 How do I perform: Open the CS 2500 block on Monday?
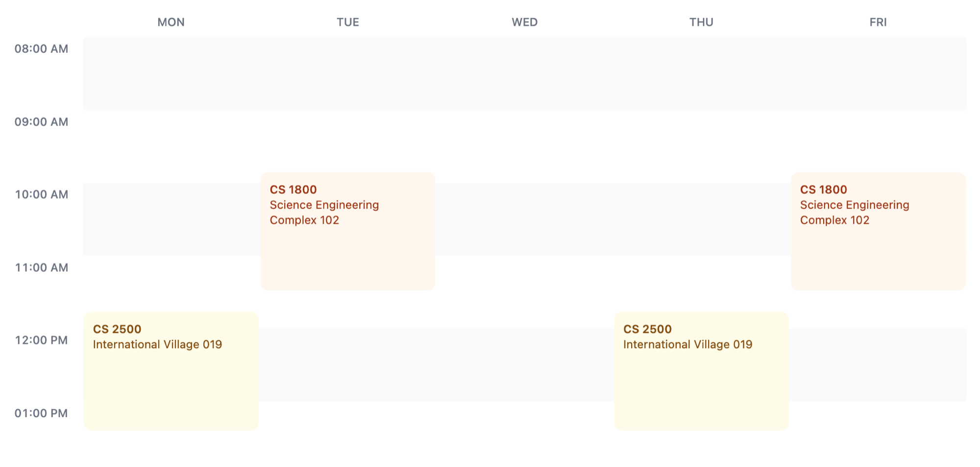click(171, 370)
